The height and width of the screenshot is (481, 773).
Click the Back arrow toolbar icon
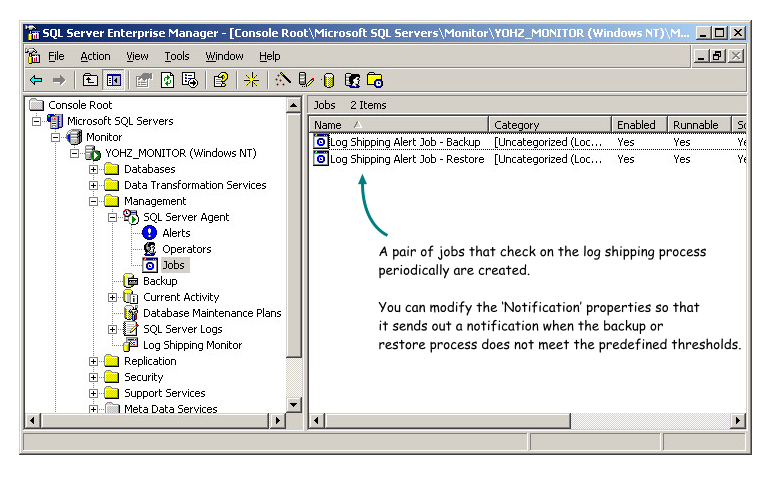36,80
